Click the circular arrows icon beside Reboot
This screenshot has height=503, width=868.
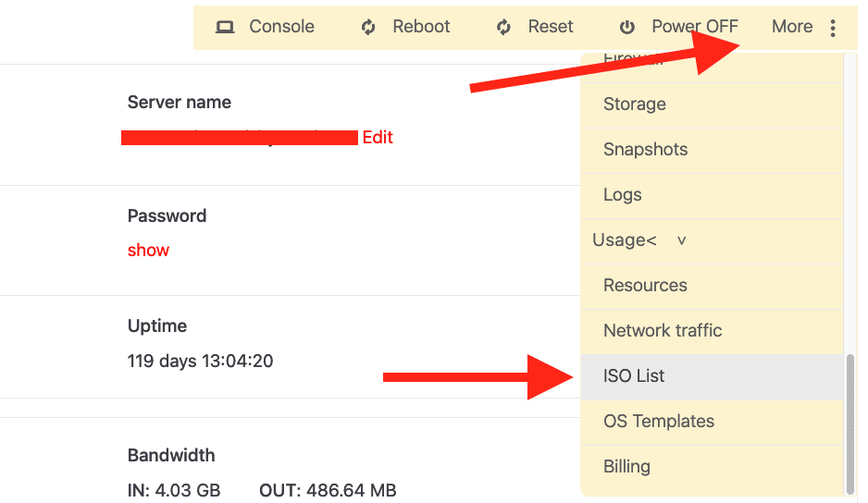tap(368, 27)
